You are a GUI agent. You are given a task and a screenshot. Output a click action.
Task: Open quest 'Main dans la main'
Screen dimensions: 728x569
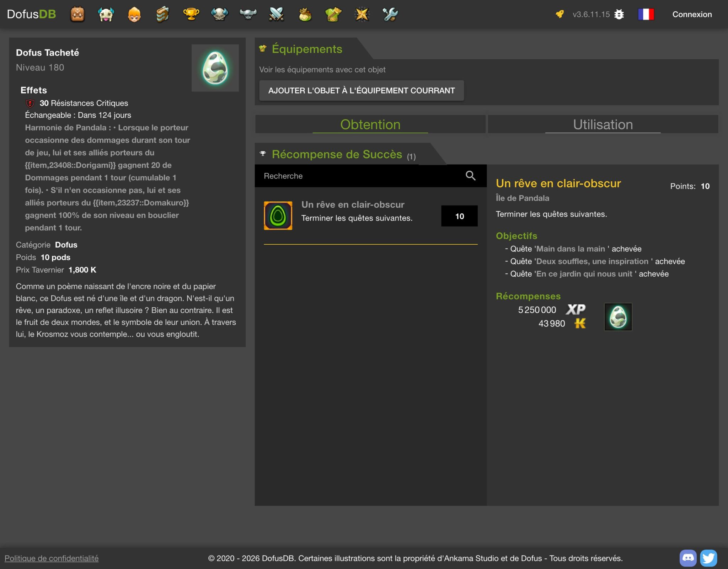(x=571, y=249)
